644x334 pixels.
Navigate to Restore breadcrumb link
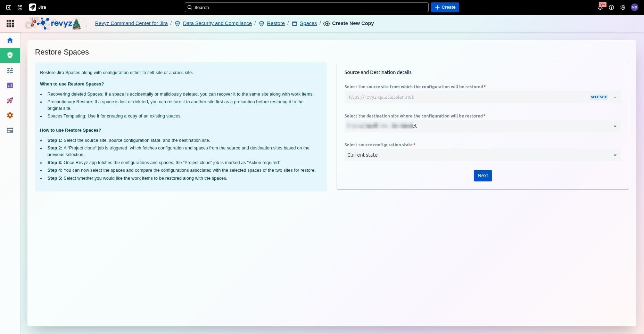pyautogui.click(x=275, y=23)
